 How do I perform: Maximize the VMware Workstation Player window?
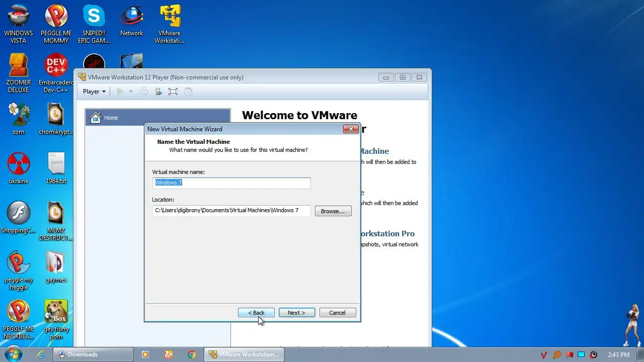coord(403,77)
